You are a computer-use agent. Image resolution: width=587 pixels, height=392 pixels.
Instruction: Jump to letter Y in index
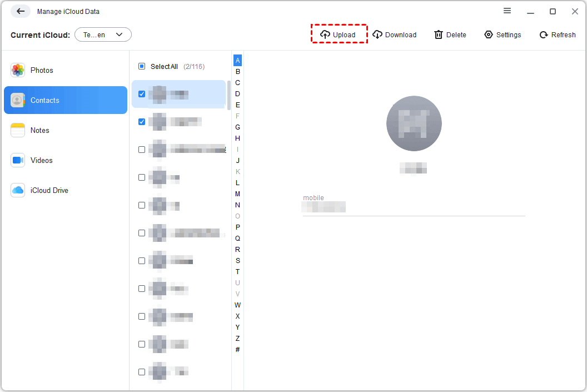pyautogui.click(x=237, y=328)
